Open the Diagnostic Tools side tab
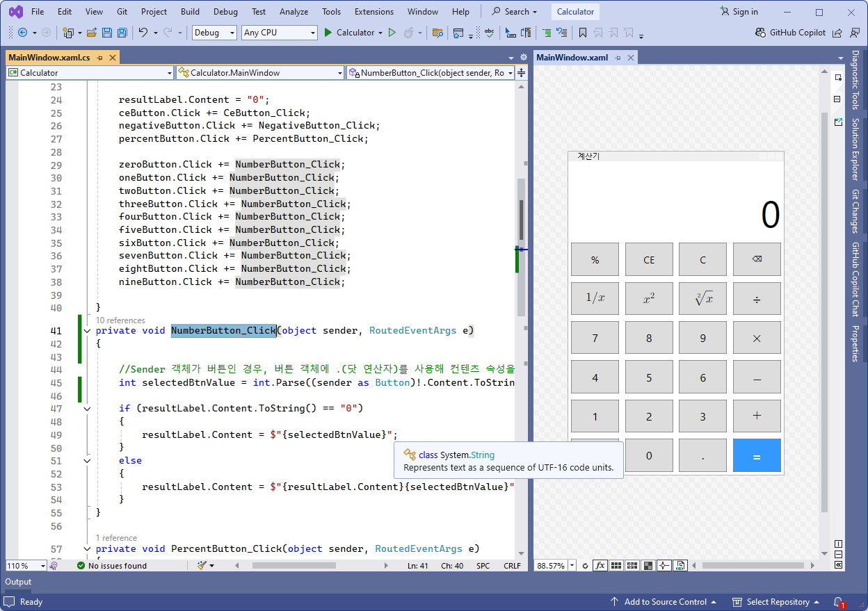 point(856,80)
